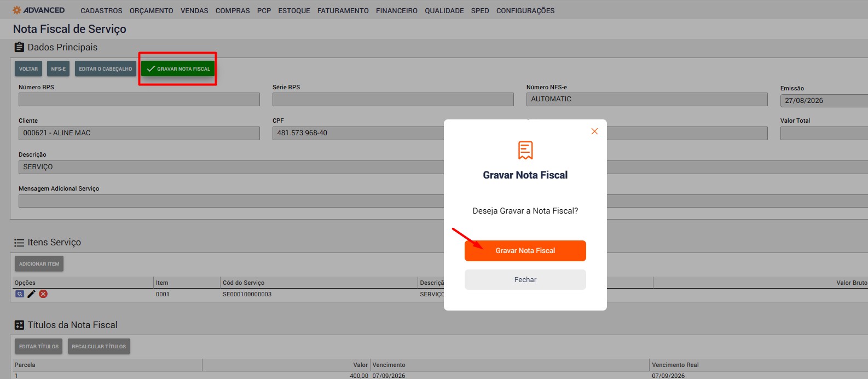Delete item 0001 with the red X icon
The image size is (868, 379).
(43, 294)
